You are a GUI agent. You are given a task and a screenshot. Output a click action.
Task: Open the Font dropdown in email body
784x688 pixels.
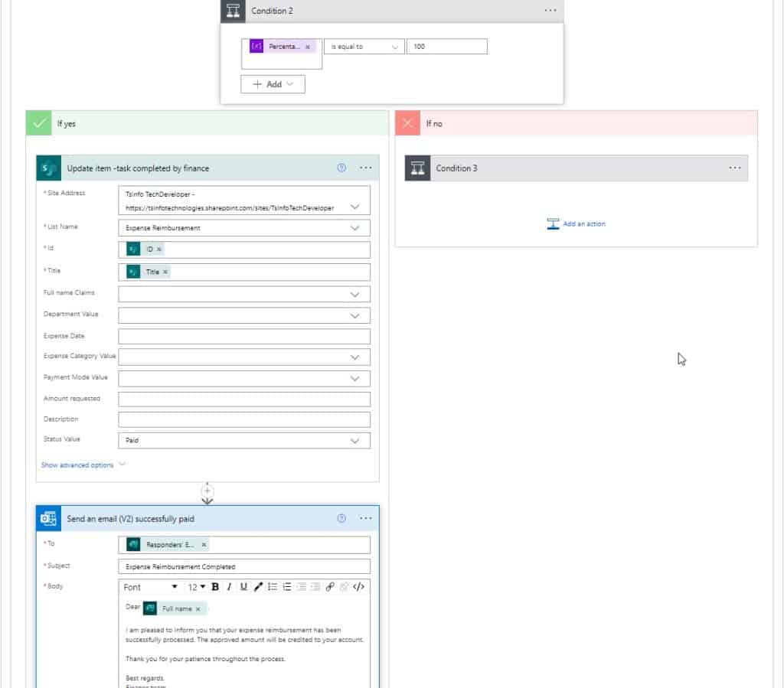tap(151, 587)
